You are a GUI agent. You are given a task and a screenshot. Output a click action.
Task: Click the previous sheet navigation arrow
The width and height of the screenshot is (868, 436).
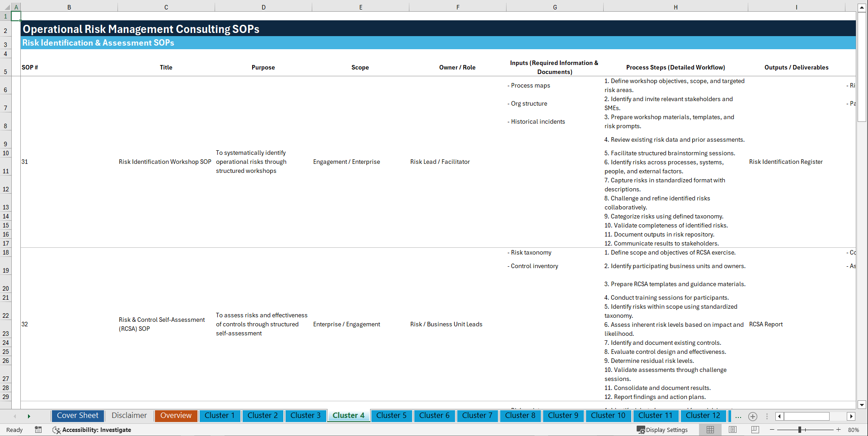tap(15, 416)
